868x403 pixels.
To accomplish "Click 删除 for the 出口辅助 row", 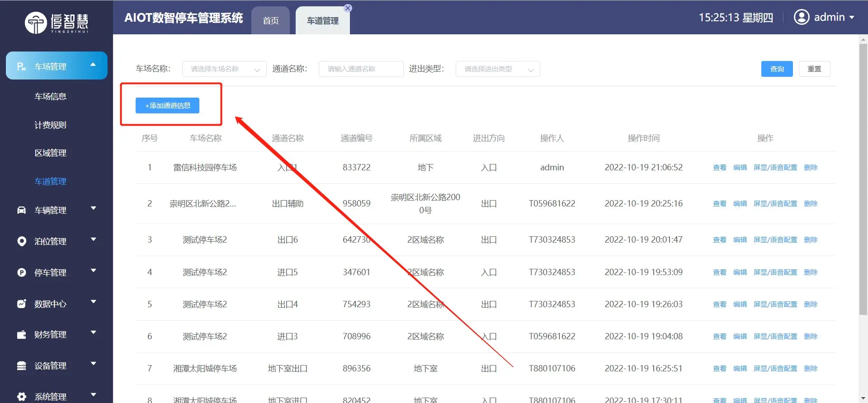I will pos(811,203).
